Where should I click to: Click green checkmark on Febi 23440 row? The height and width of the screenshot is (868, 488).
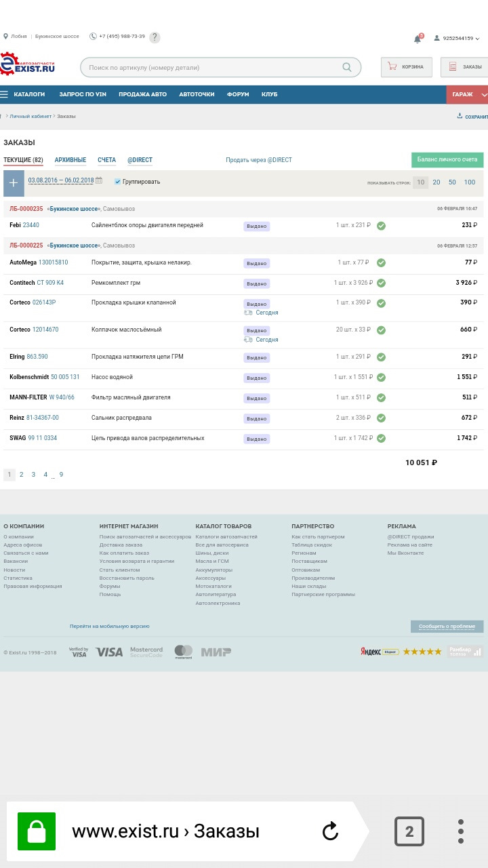381,226
